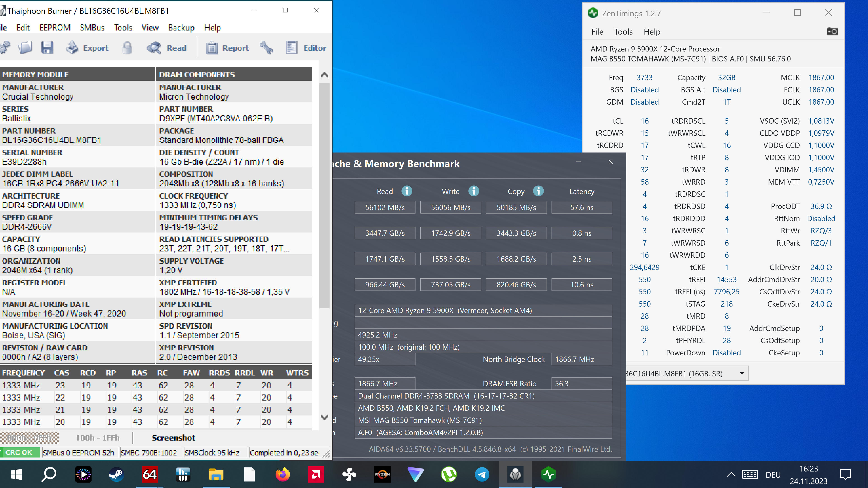Show hidden system tray icons

point(731,474)
